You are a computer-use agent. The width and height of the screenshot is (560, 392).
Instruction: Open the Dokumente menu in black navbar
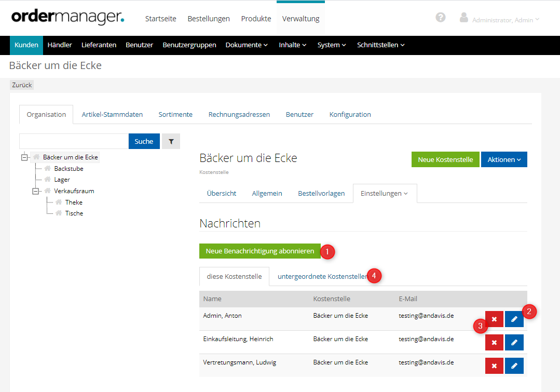pos(246,45)
